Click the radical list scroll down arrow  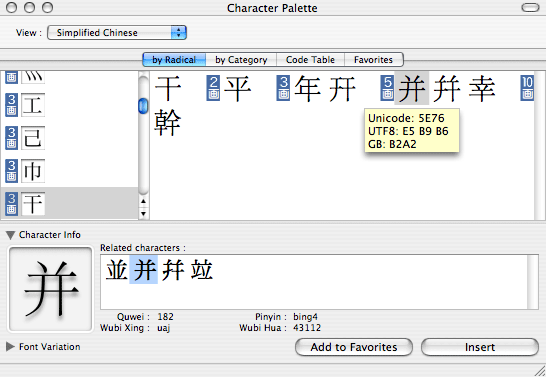pos(143,213)
